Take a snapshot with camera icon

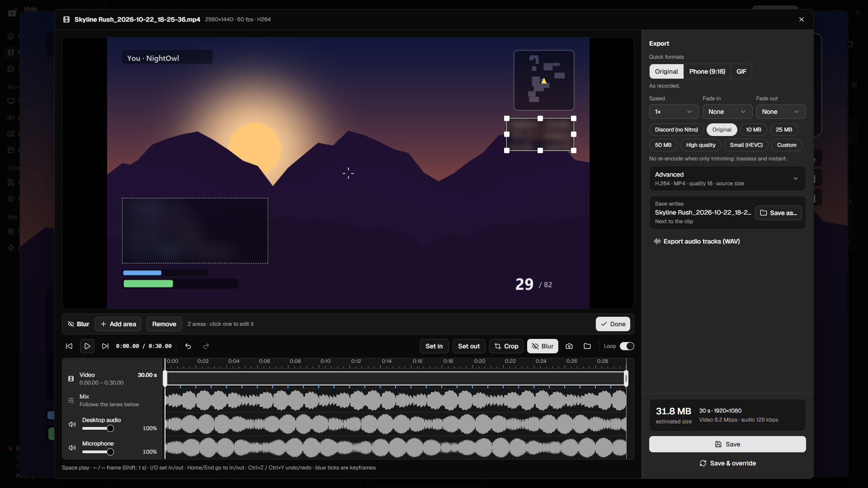click(569, 346)
